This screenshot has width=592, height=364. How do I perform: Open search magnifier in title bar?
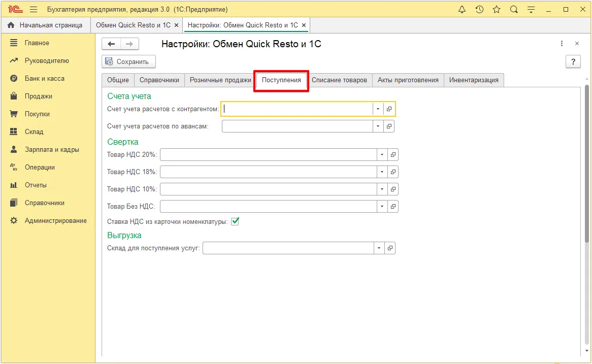tap(514, 10)
